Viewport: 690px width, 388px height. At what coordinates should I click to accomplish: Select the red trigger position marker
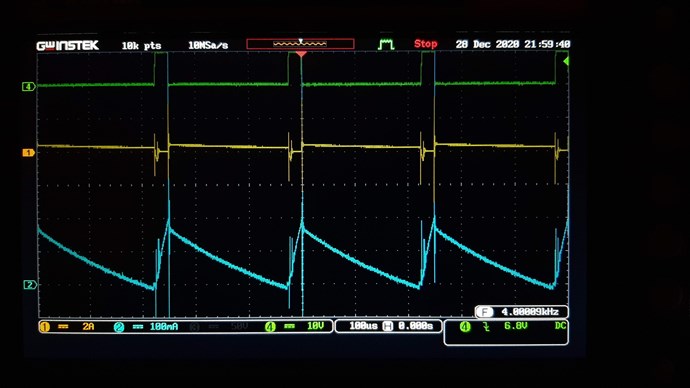tap(301, 54)
